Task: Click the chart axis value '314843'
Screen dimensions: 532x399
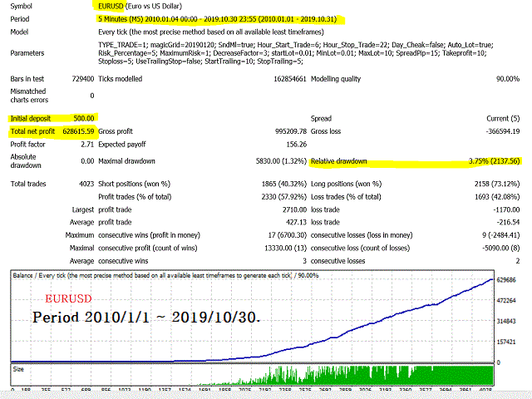Action: [x=506, y=321]
